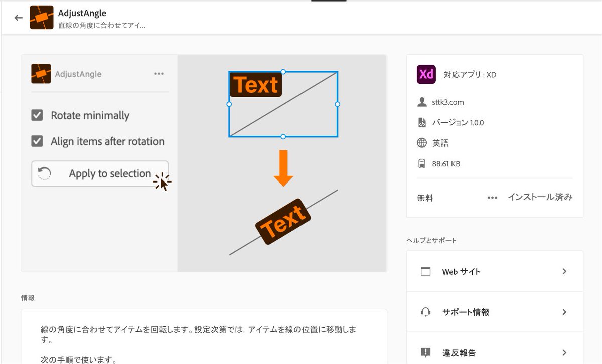Click the バージョン 1.0.0 text
602x364 pixels.
pyautogui.click(x=458, y=122)
